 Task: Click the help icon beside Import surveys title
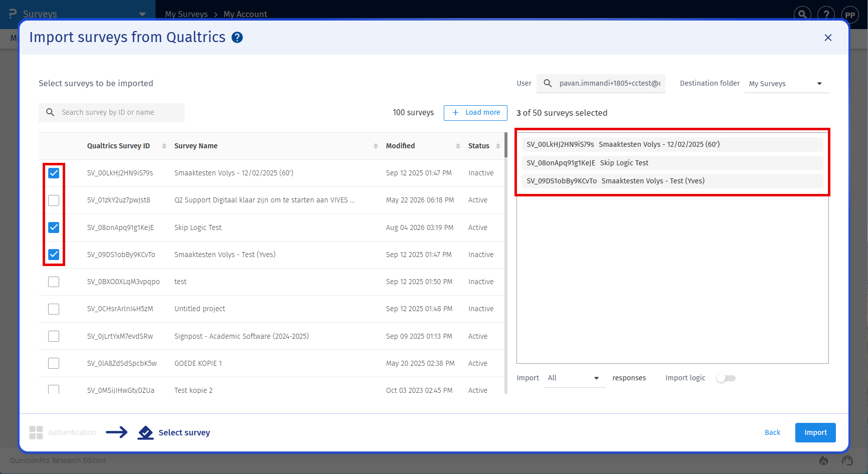(x=237, y=38)
